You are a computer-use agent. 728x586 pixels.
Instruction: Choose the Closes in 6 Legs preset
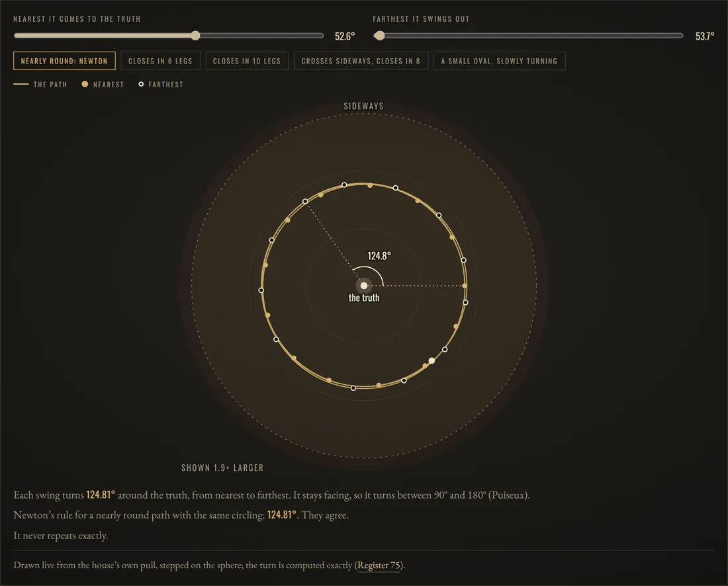(x=160, y=61)
